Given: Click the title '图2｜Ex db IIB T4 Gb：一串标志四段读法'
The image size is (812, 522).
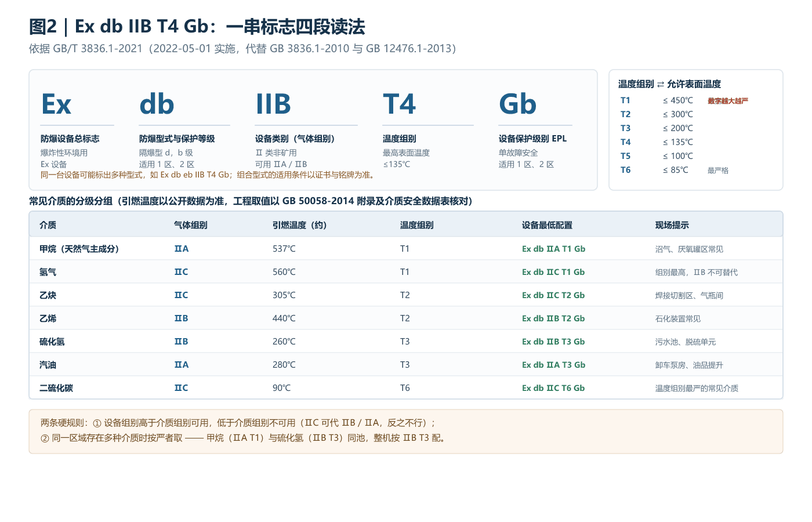Looking at the screenshot, I should click(x=197, y=27).
